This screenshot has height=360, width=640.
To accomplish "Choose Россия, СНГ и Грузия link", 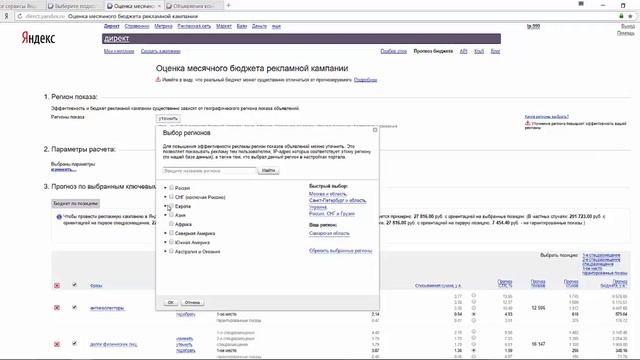I will (332, 213).
